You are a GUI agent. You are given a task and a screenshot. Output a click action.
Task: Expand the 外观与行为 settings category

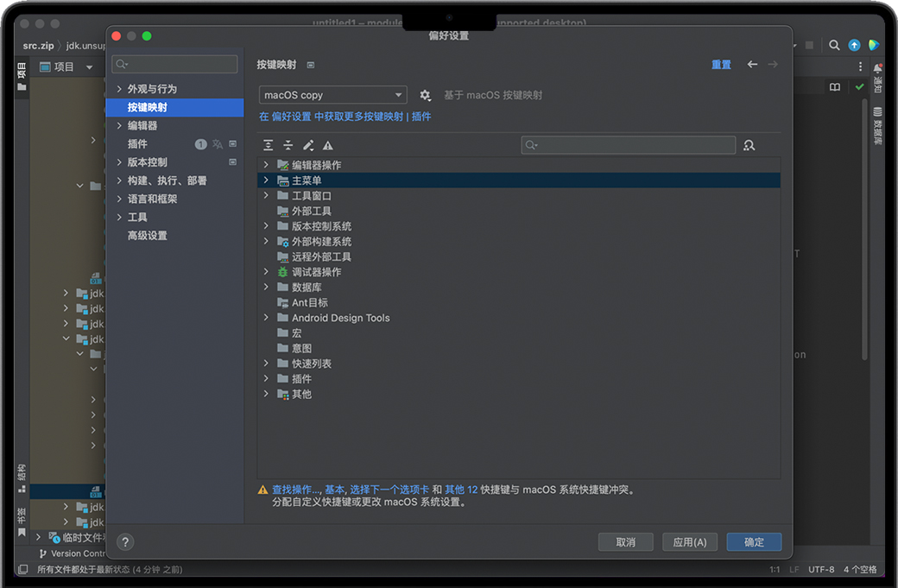pyautogui.click(x=119, y=89)
